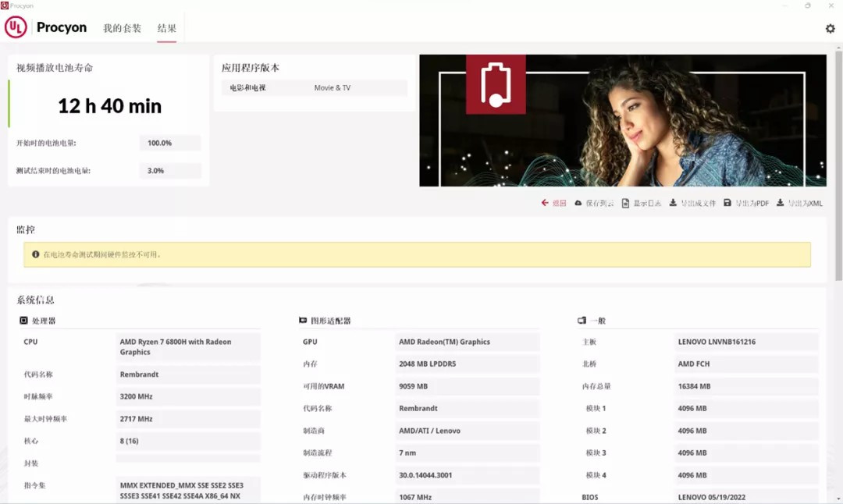Click the 系统信息 section heading
This screenshot has height=504, width=843.
point(35,300)
